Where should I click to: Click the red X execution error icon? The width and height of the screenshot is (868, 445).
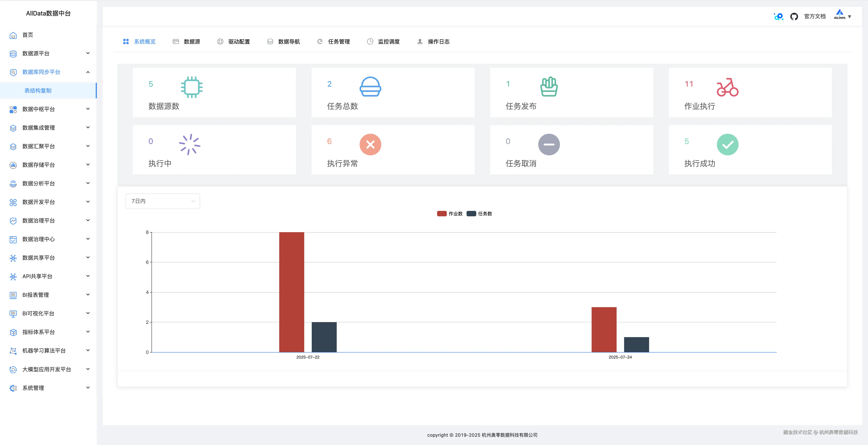(x=370, y=145)
